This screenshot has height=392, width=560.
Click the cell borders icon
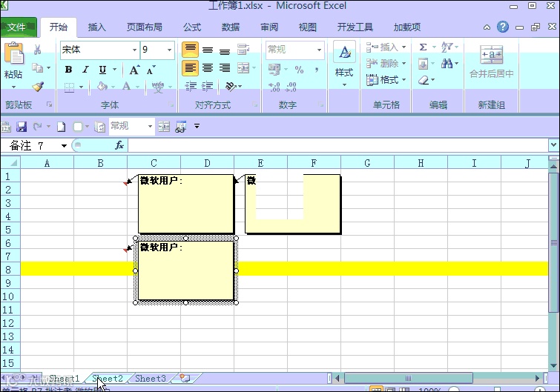(69, 87)
